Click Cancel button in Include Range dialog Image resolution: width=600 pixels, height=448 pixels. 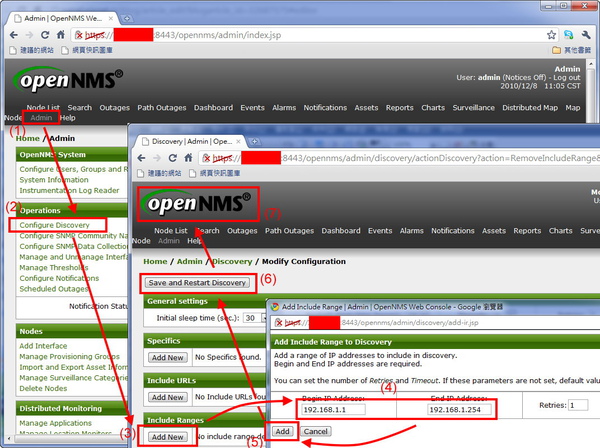pyautogui.click(x=315, y=432)
